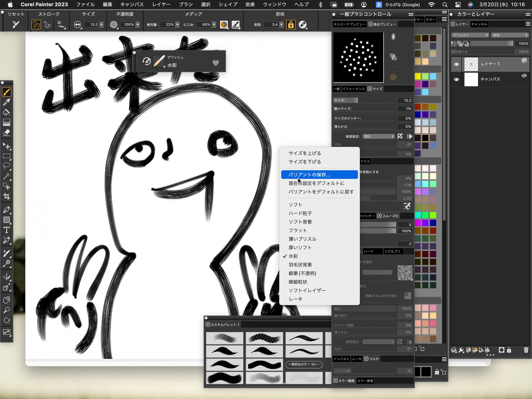Open the composite method default dropdown
The image size is (532, 399).
[470, 35]
